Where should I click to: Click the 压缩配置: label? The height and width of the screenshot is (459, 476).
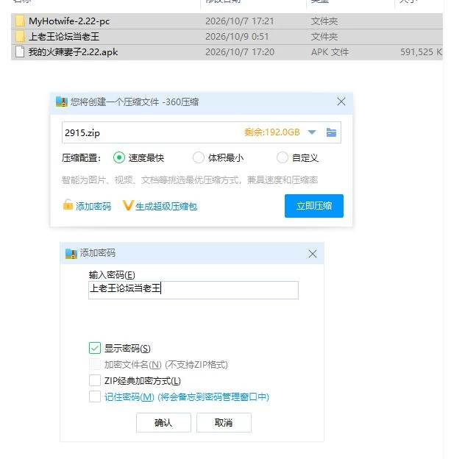click(x=81, y=158)
